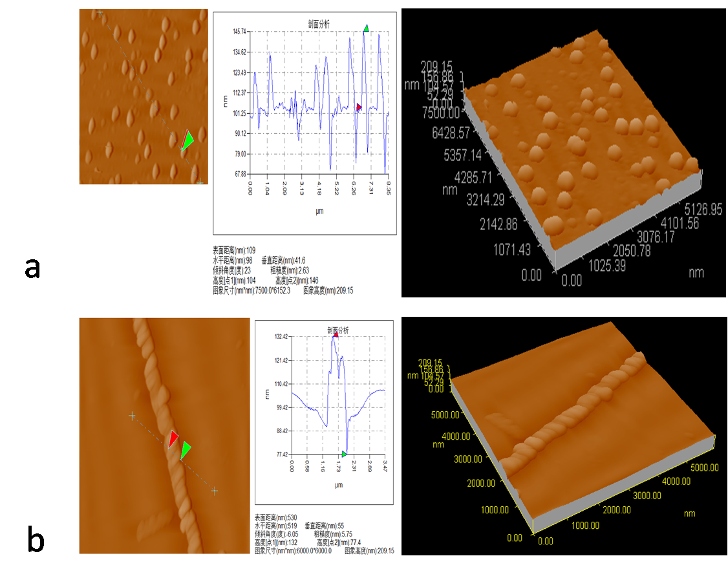This screenshot has height=567, width=728.
Task: Select the 3D nanoparticle surface view in panel a
Action: point(582,155)
